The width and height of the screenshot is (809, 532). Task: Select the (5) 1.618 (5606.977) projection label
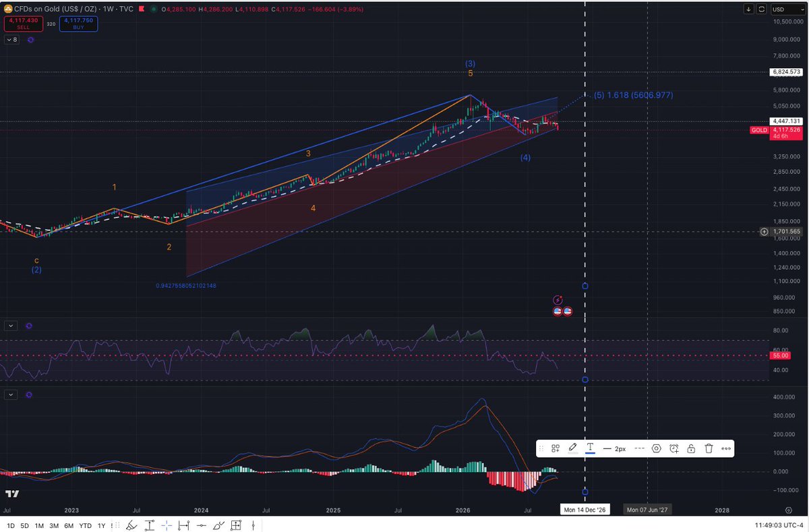point(634,95)
